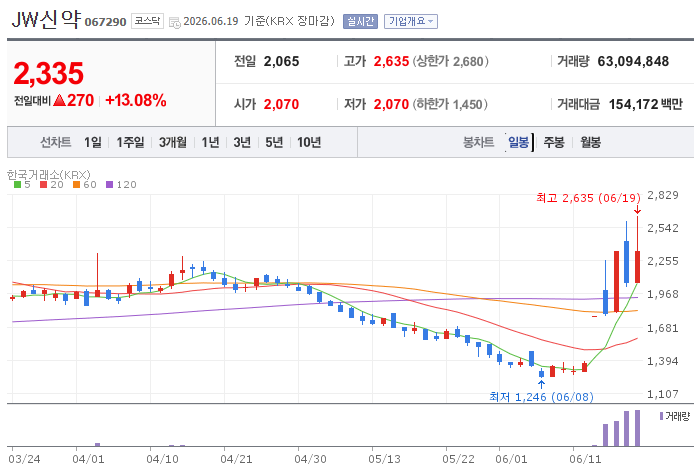Click the 04/21 date on the x-axis
The height and width of the screenshot is (472, 694).
coord(236,459)
